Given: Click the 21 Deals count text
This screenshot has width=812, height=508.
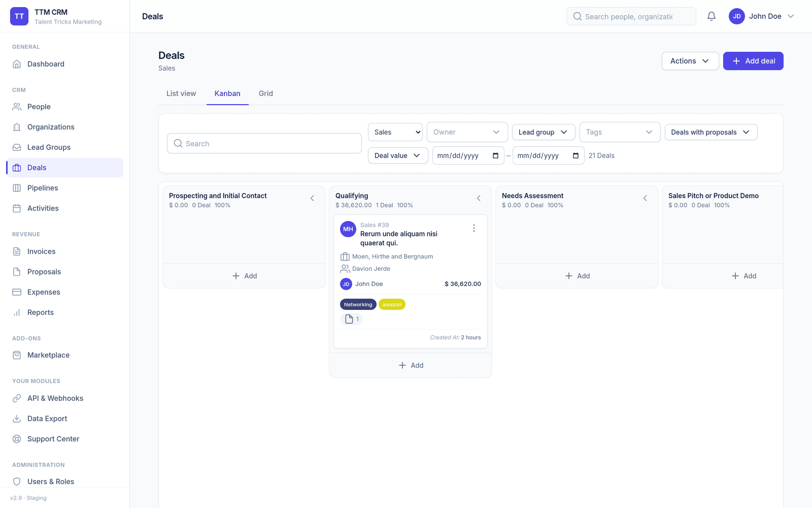Looking at the screenshot, I should point(601,155).
